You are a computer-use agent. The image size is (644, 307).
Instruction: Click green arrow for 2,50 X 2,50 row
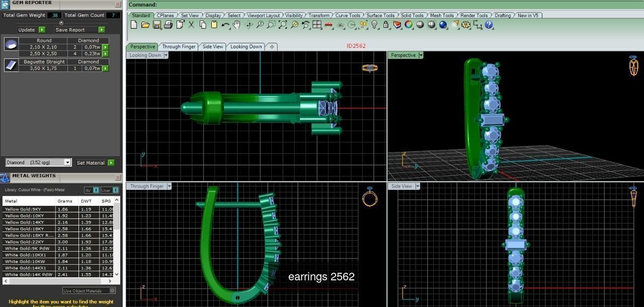pos(105,53)
